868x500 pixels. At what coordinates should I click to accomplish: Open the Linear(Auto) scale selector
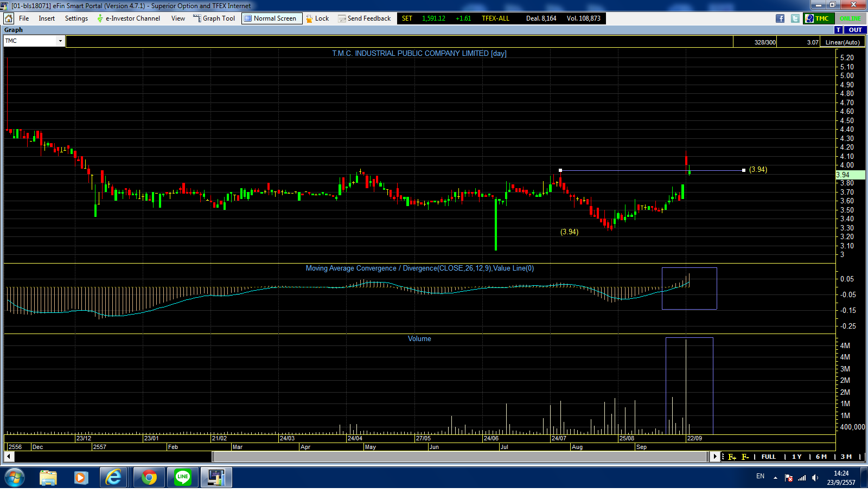(x=842, y=42)
